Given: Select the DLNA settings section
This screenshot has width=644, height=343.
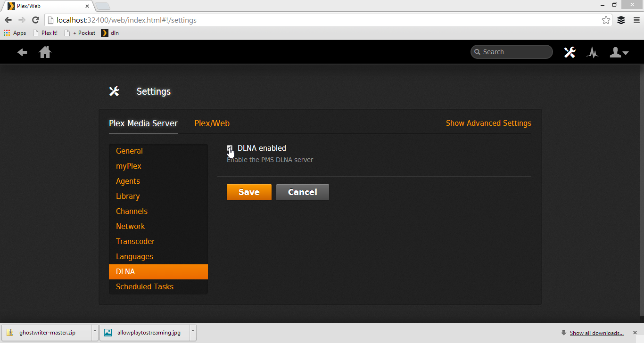Looking at the screenshot, I should coord(158,272).
